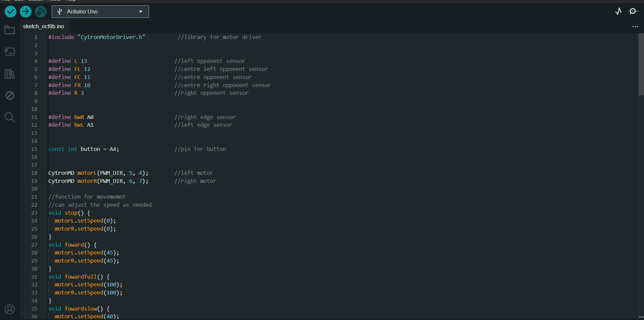Open the Serial Plotter icon
644x320 pixels.
pos(618,11)
